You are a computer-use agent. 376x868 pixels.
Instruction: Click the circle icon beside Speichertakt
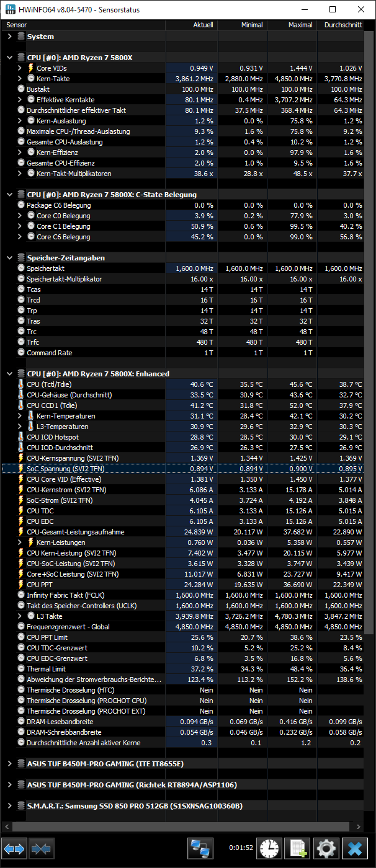pyautogui.click(x=21, y=268)
